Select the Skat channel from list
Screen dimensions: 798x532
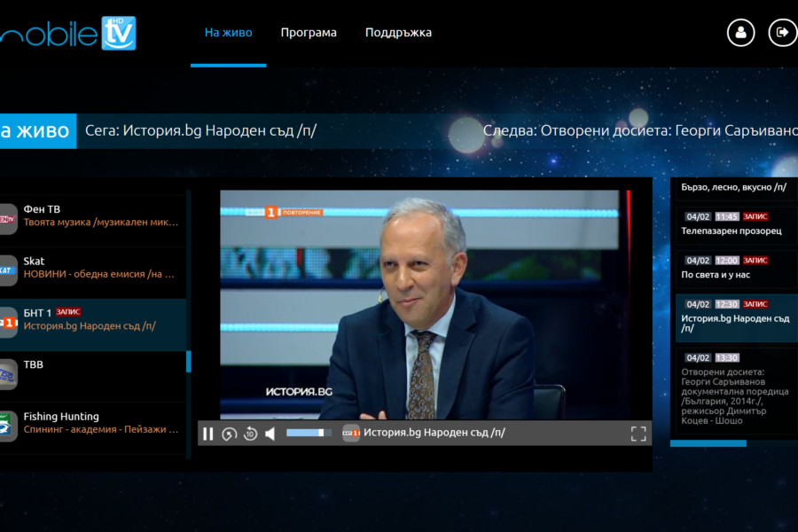tap(93, 268)
